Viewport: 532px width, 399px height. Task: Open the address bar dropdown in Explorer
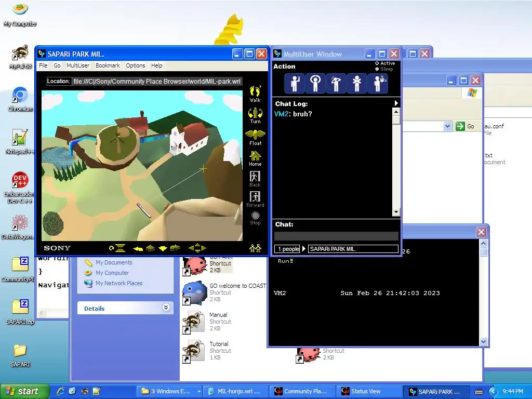(x=447, y=126)
